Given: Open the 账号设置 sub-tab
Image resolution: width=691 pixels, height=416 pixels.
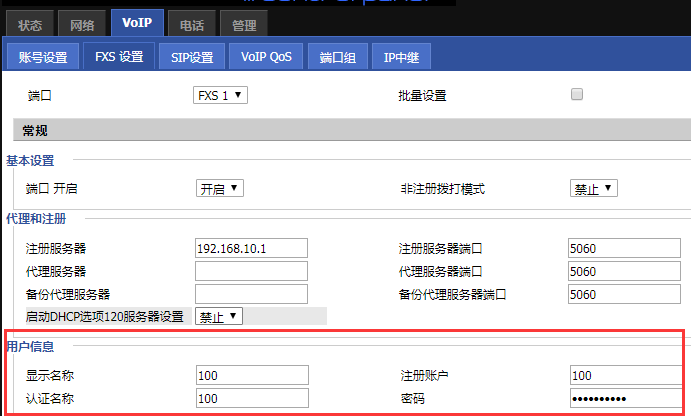Looking at the screenshot, I should tap(42, 57).
